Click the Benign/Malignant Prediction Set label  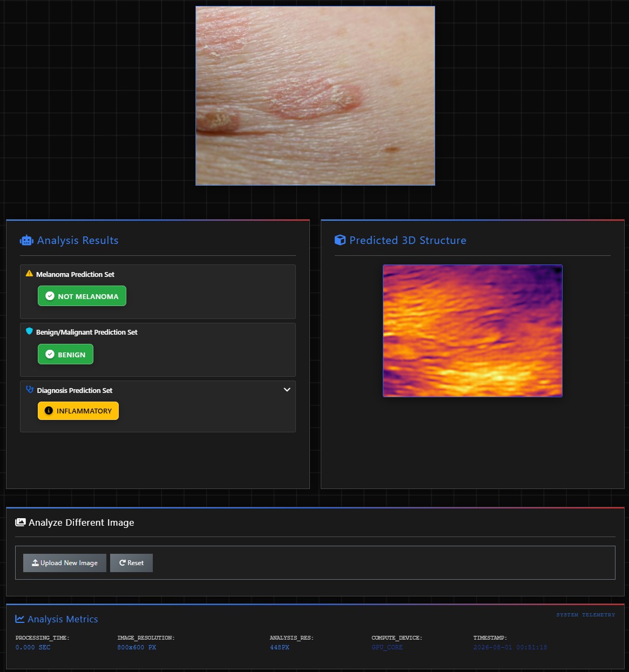pyautogui.click(x=86, y=332)
